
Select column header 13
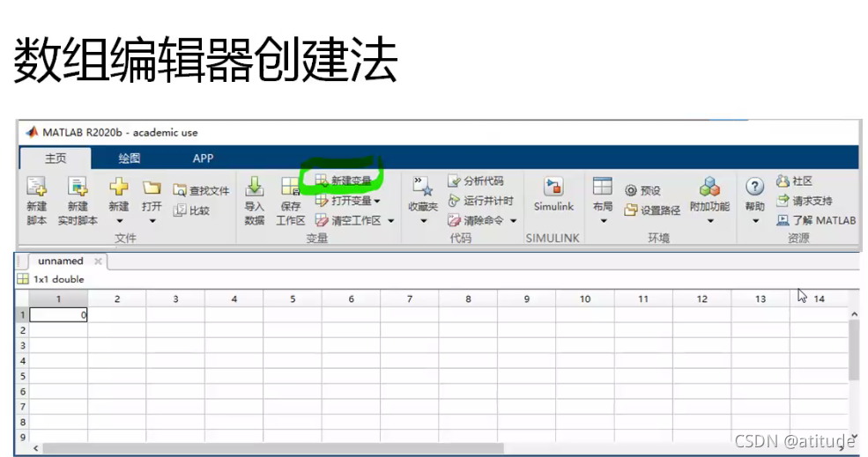pos(760,299)
